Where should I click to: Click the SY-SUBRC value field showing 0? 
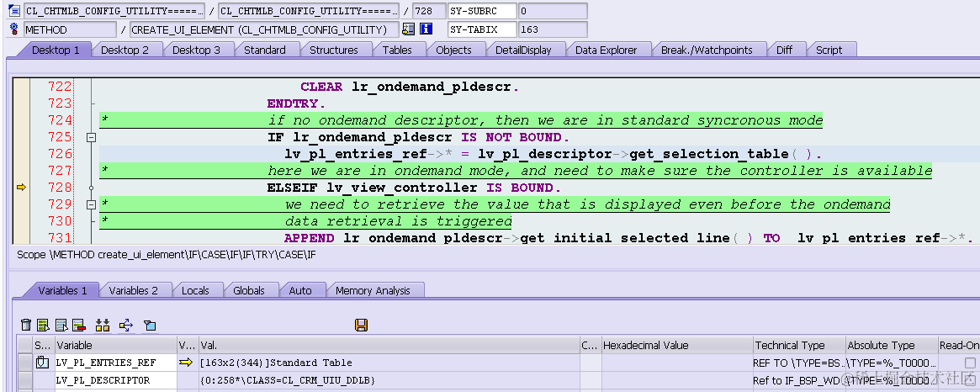pyautogui.click(x=553, y=11)
